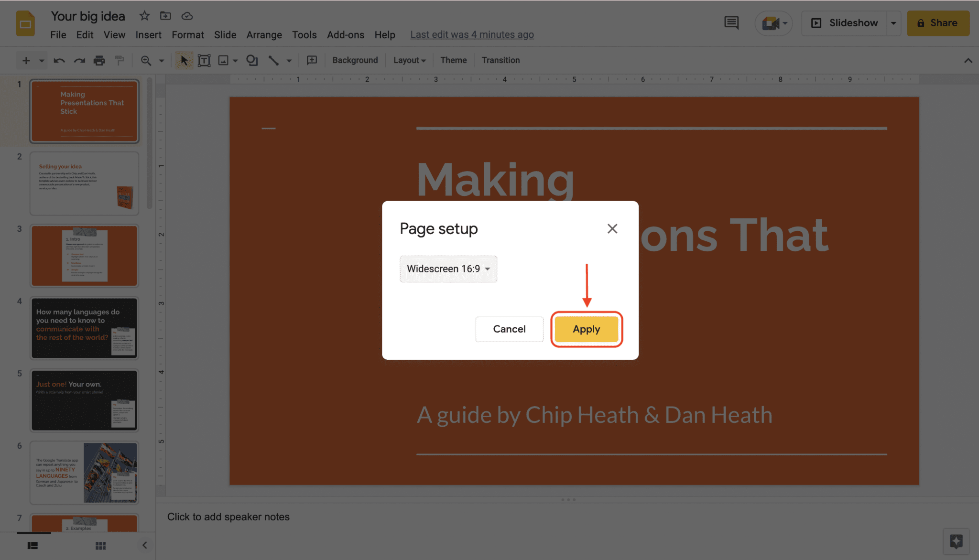Open the Widescreen 16:9 page size dropdown
The image size is (979, 560).
(447, 269)
